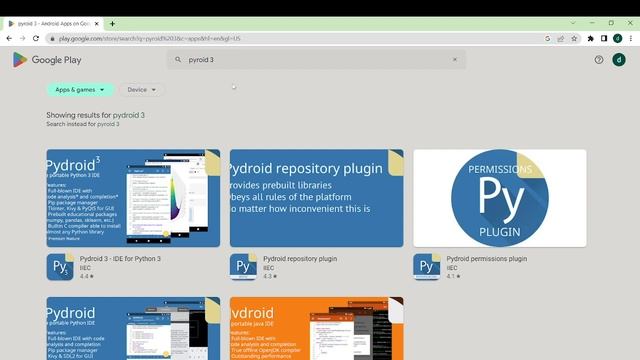
Task: Open the Permissions Plugin banner image
Action: coord(500,198)
